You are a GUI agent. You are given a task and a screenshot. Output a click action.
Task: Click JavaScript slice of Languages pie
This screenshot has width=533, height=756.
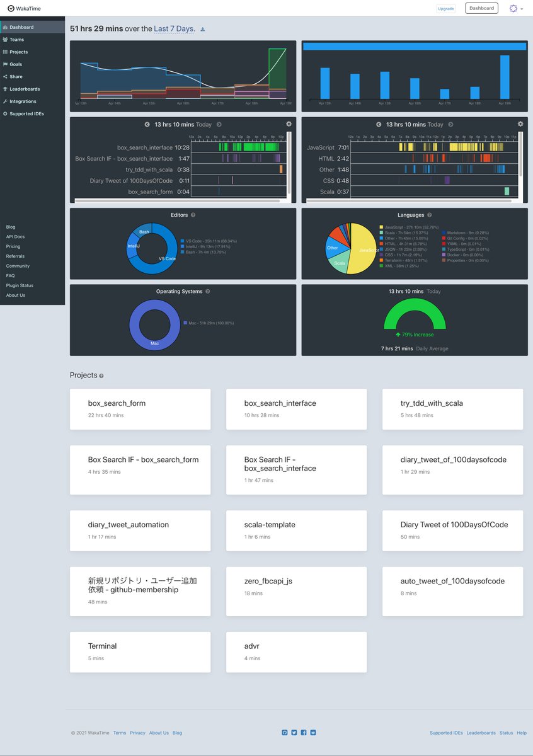[x=364, y=249]
